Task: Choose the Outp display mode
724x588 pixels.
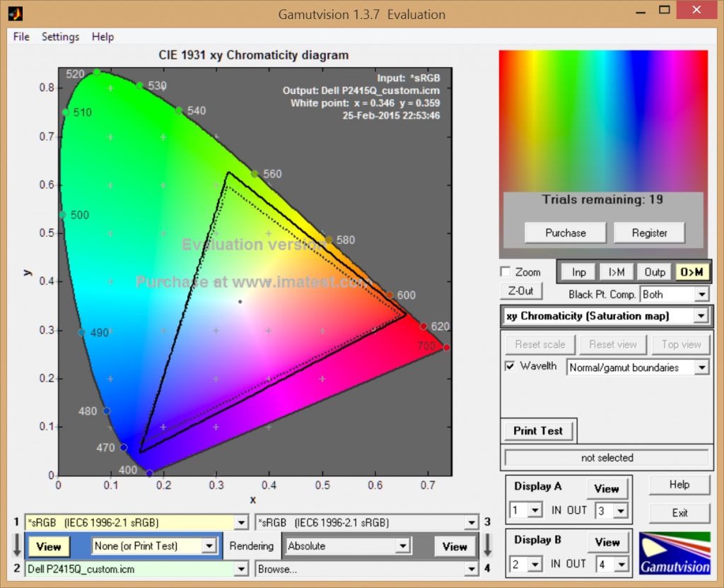Action: [655, 272]
